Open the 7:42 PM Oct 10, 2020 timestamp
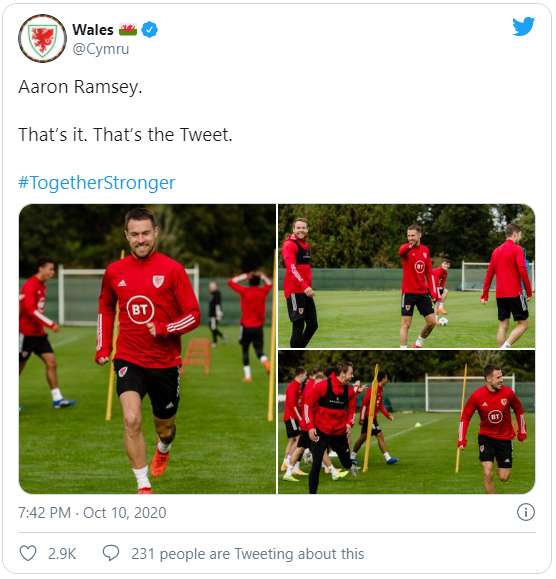Screen dimensions: 556x579 (x=92, y=513)
